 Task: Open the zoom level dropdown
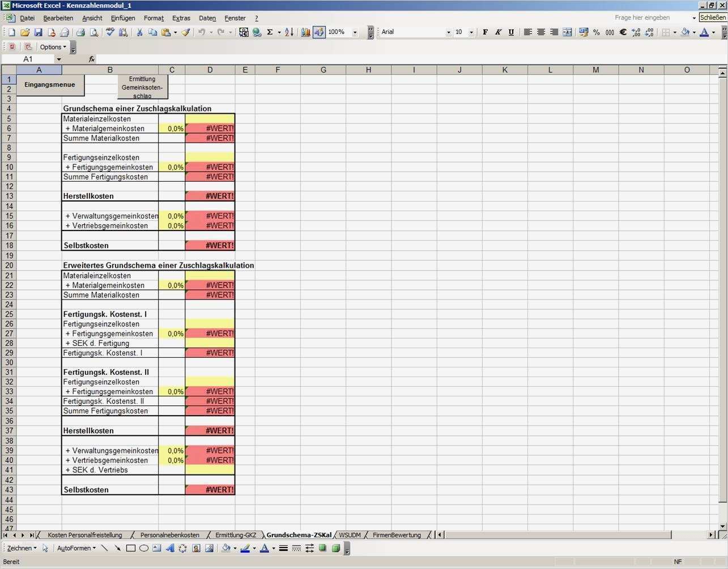click(355, 32)
